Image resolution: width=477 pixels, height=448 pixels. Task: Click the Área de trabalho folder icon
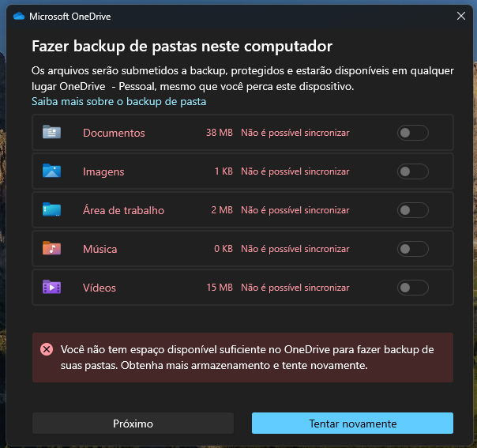coord(51,210)
